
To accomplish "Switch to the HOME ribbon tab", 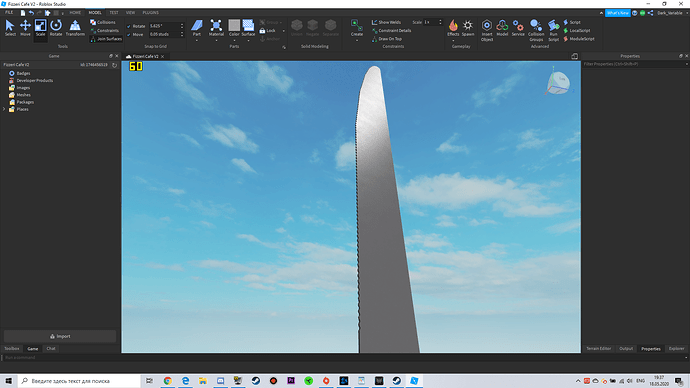I will (75, 13).
